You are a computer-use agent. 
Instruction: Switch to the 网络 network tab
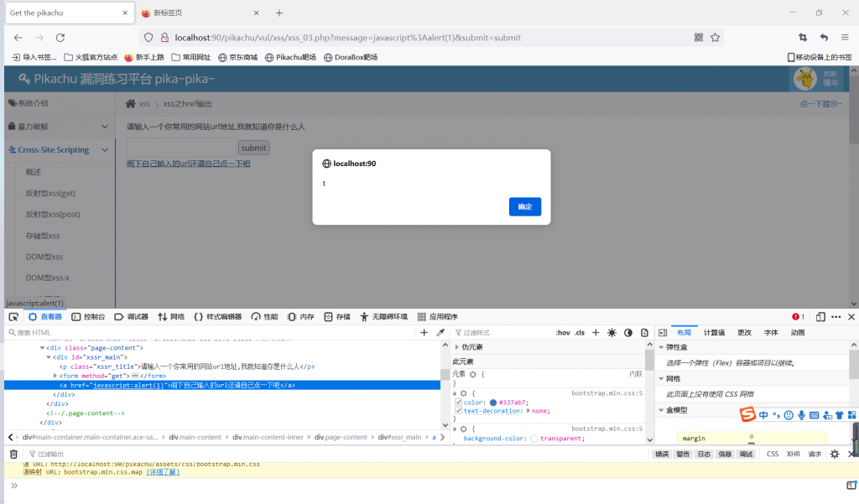click(x=172, y=317)
